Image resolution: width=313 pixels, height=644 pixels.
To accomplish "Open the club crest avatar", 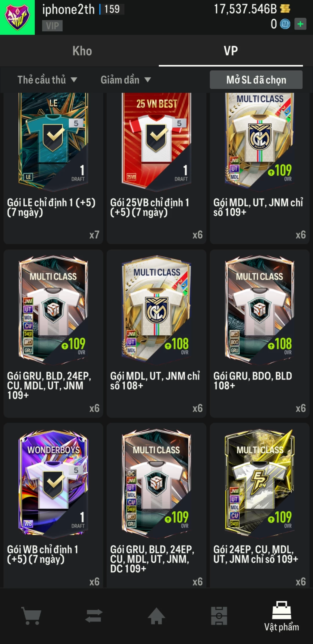I will tap(17, 17).
